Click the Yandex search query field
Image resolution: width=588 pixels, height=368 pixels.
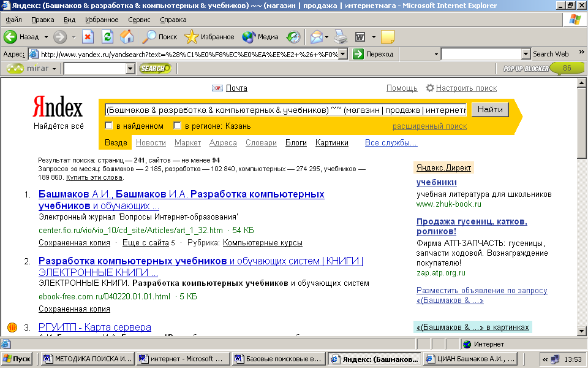[x=286, y=110]
